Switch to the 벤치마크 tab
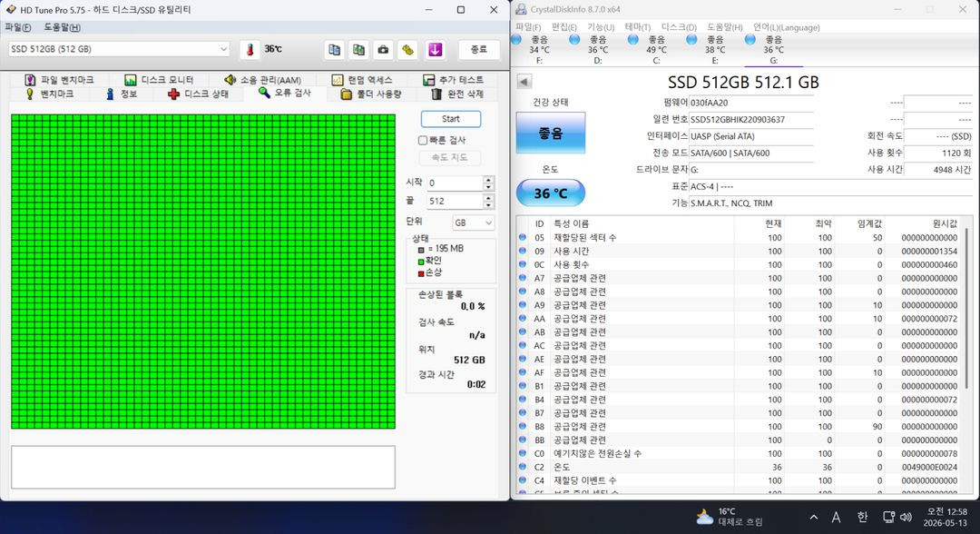The height and width of the screenshot is (534, 980). 49,94
